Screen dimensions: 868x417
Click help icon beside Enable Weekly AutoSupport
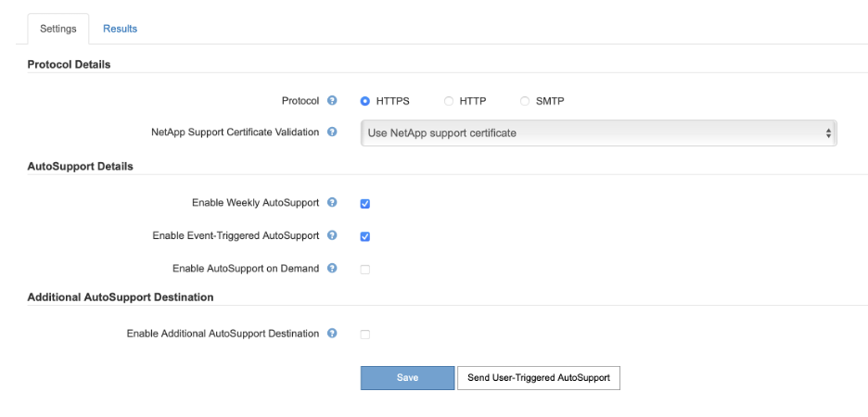click(332, 202)
